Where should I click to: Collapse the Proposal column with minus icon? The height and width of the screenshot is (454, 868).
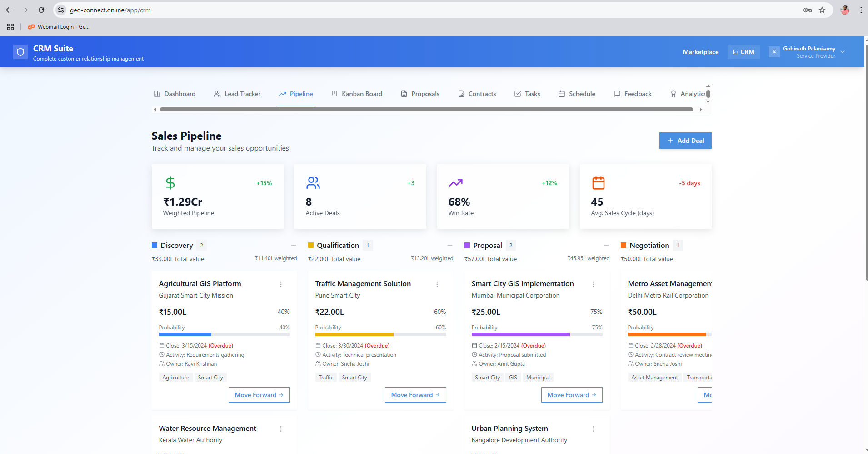click(606, 245)
